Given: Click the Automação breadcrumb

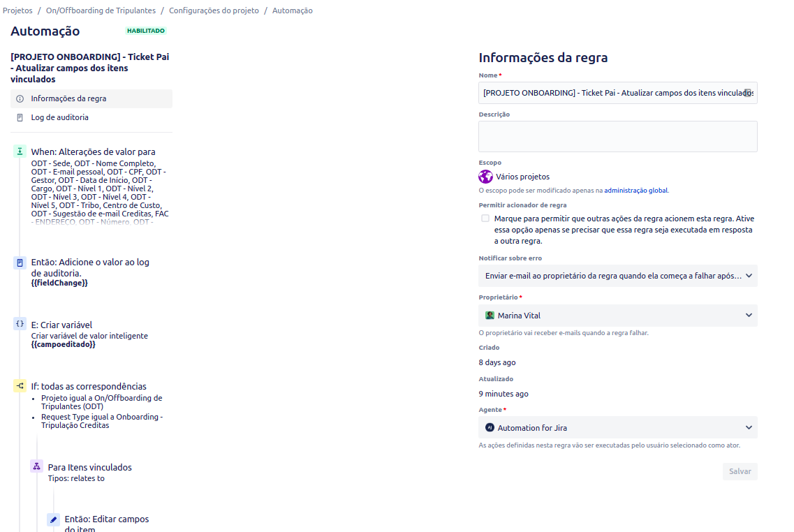Looking at the screenshot, I should tap(292, 10).
